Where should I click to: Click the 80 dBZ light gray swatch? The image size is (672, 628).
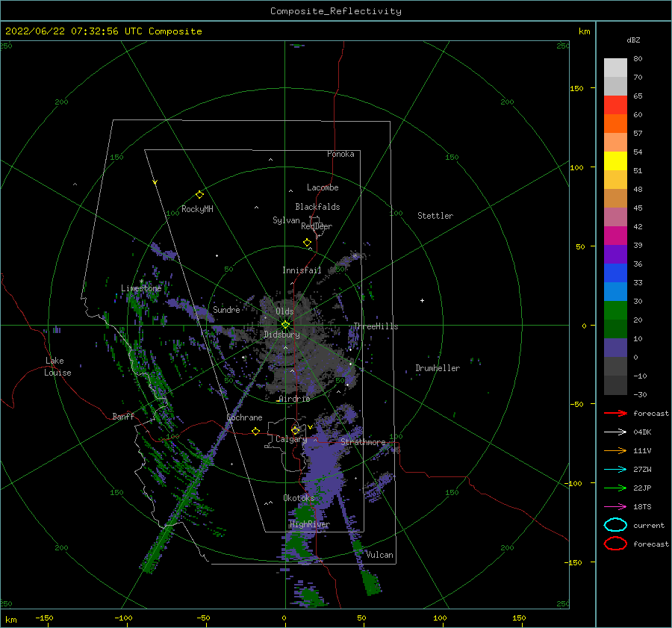pos(615,68)
